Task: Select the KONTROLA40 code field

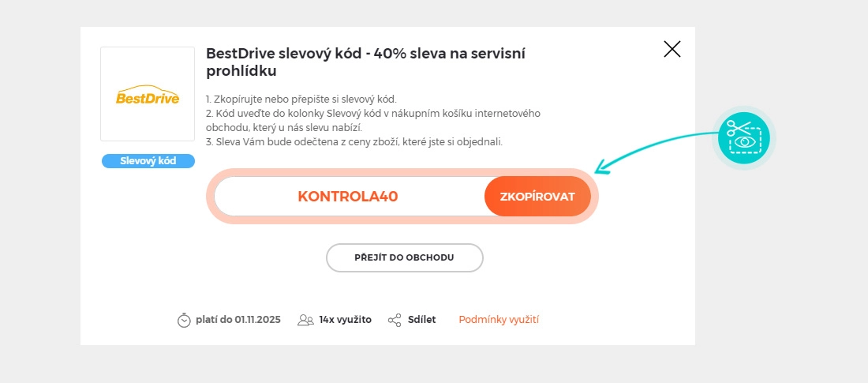Action: pyautogui.click(x=348, y=197)
